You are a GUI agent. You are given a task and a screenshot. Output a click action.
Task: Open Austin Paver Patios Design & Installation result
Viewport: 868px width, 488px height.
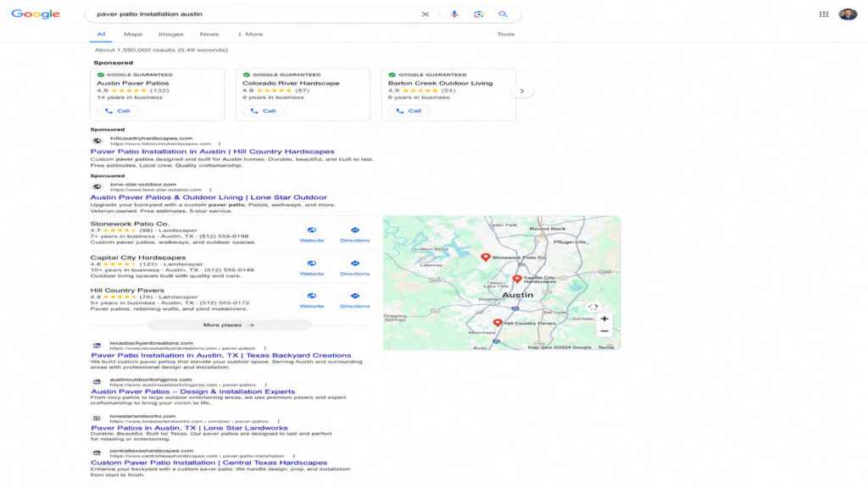pos(192,391)
